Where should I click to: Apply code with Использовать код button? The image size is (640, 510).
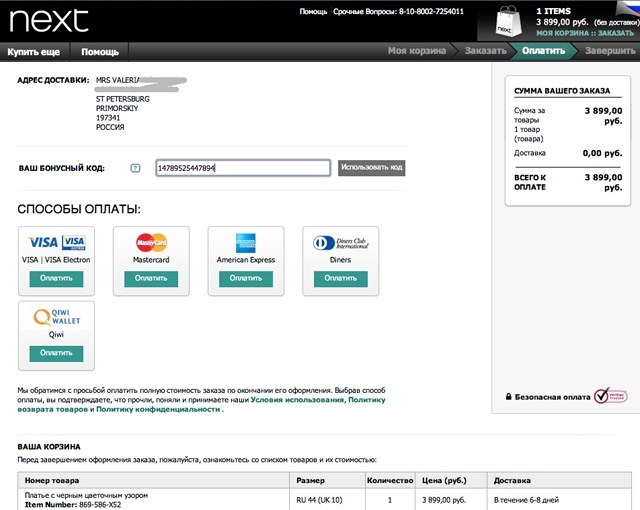point(371,168)
